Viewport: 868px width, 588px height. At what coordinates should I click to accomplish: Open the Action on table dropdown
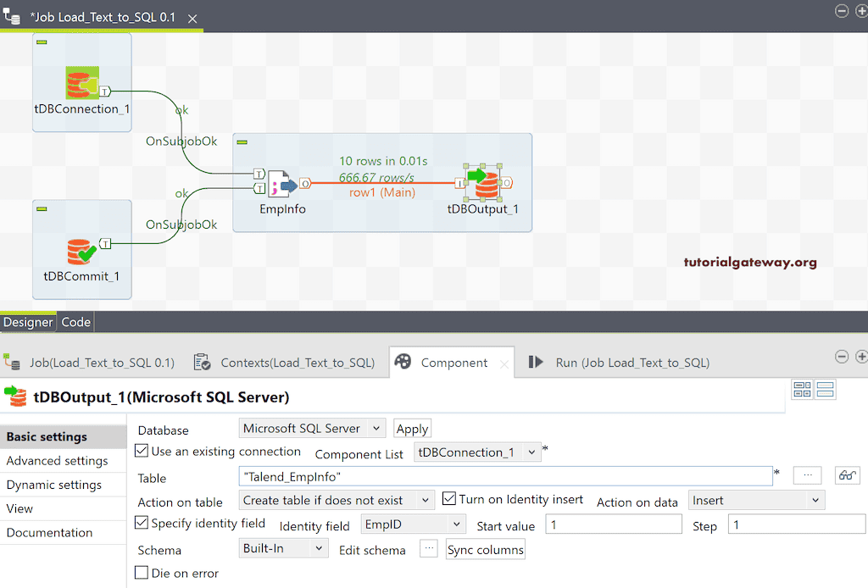click(337, 500)
